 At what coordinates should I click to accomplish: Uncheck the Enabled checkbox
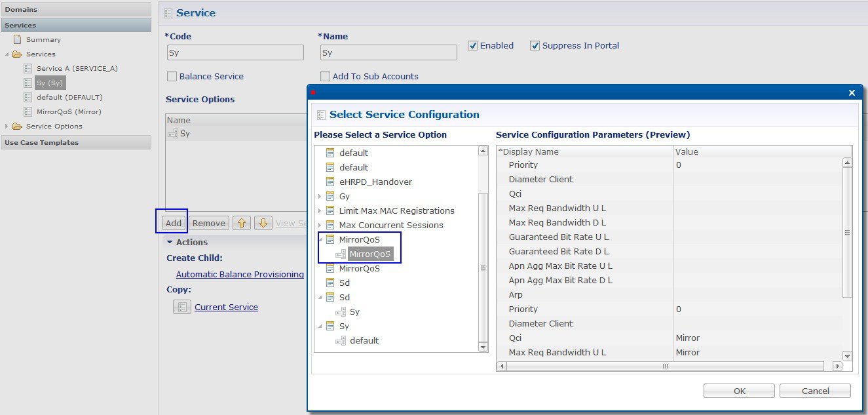[x=472, y=45]
